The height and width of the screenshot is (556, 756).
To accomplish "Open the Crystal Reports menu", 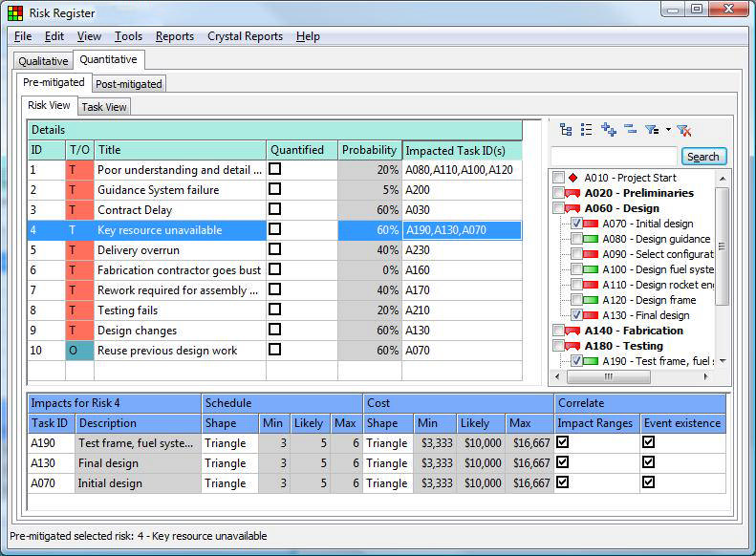I will coord(245,36).
